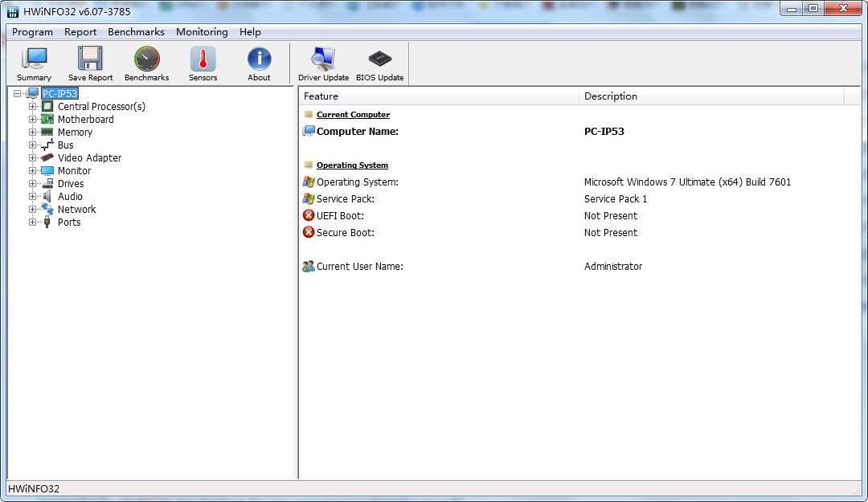
Task: Select the Computer Name row label
Action: pos(358,131)
